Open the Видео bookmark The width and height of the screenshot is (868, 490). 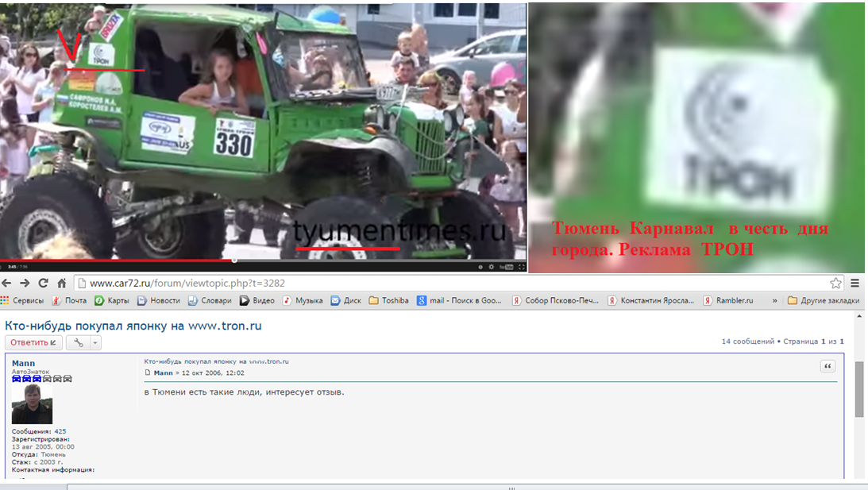tap(257, 301)
